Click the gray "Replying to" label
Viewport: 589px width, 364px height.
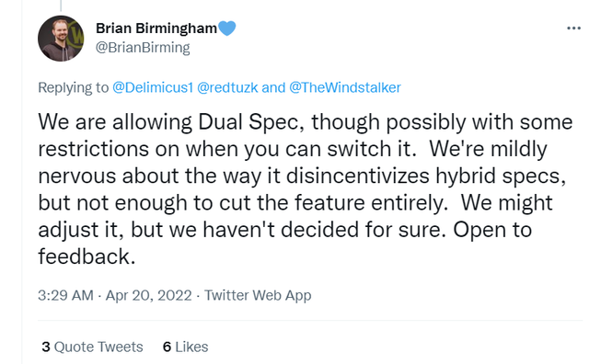(74, 87)
